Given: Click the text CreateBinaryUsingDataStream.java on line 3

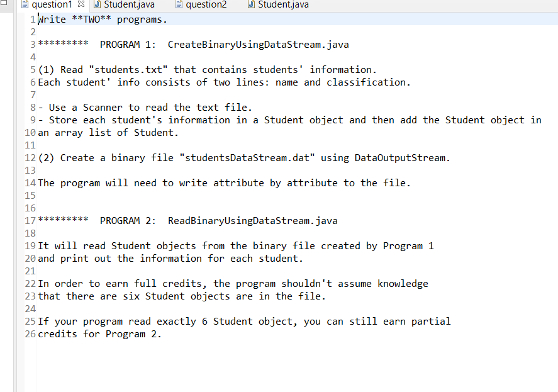Looking at the screenshot, I should (x=258, y=44).
